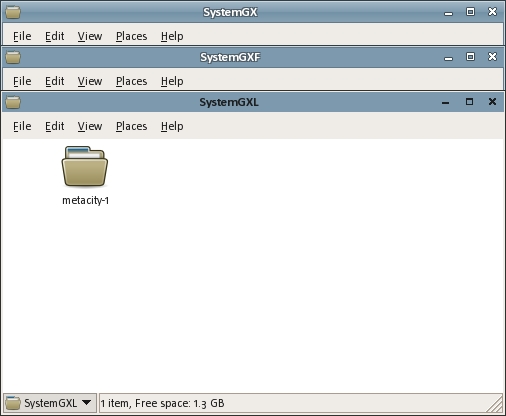Viewport: 506px width, 416px height.
Task: Open Places menu in SystemGXL window
Action: 131,126
